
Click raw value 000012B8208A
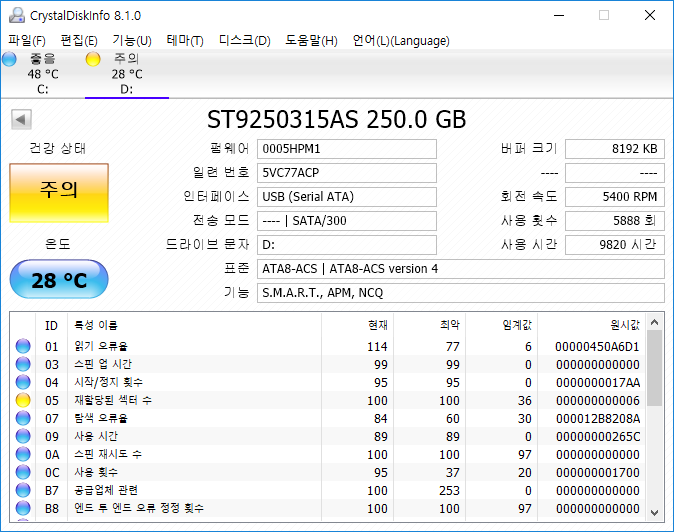click(x=598, y=419)
